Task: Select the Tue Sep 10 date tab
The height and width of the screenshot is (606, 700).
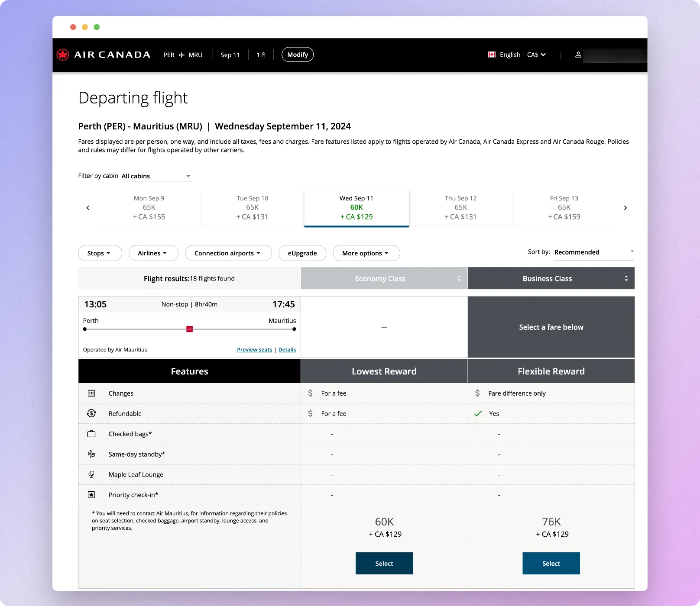Action: click(252, 208)
